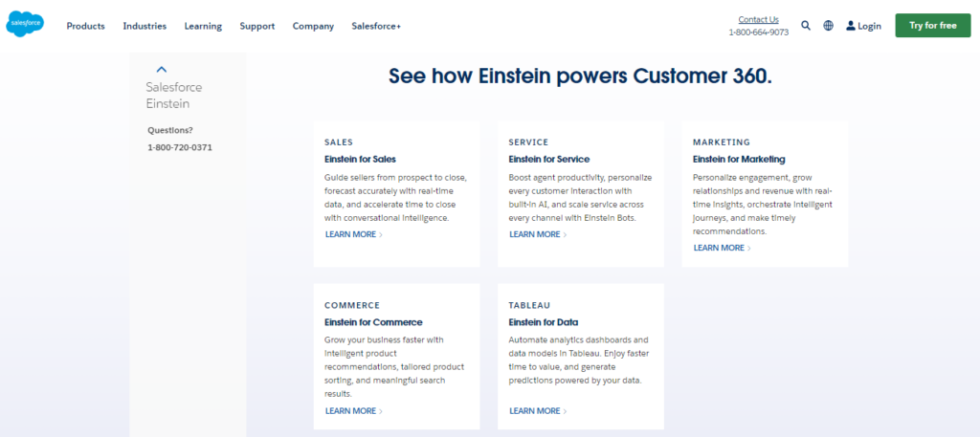Collapse the Salesforce Einstein sidebar chevron
The height and width of the screenshot is (437, 980).
tap(161, 69)
